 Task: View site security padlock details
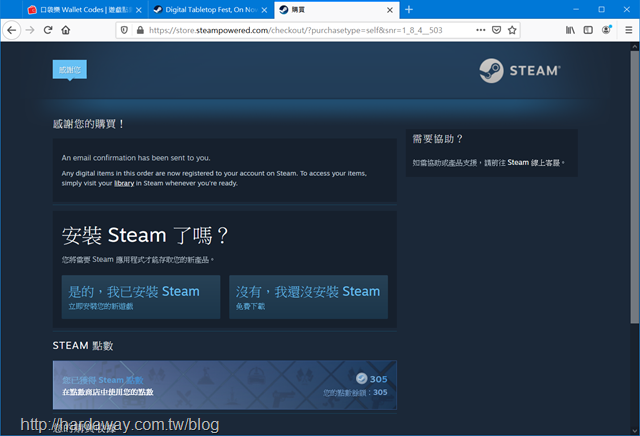[x=140, y=30]
